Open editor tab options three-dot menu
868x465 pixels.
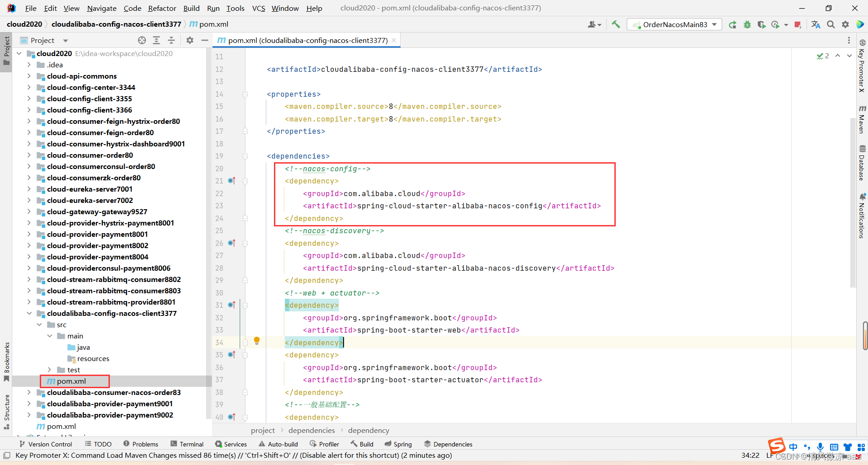tap(849, 40)
